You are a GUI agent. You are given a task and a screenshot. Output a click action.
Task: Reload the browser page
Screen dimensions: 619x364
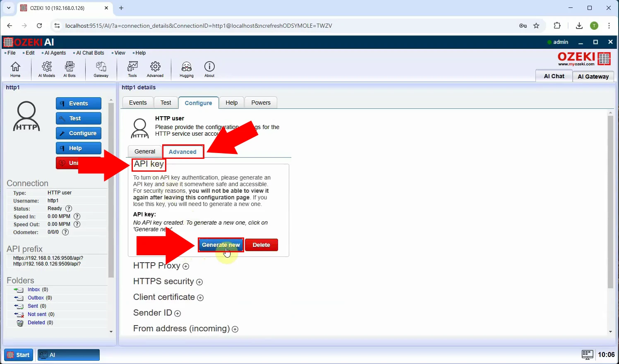click(x=39, y=26)
